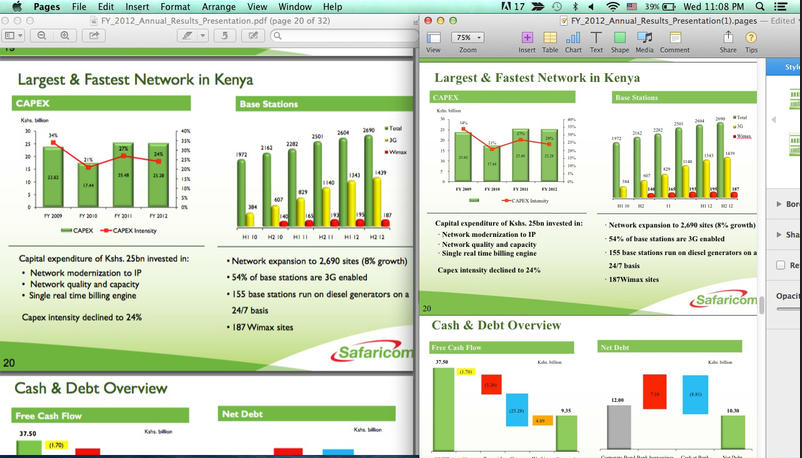Screen dimensions: 802x458
Task: Open the Insert menu in menu bar
Action: click(137, 7)
